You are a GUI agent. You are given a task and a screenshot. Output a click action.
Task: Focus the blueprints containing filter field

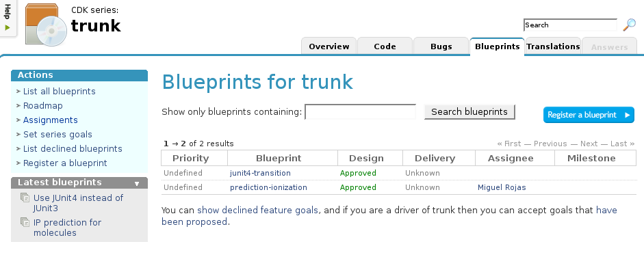360,112
